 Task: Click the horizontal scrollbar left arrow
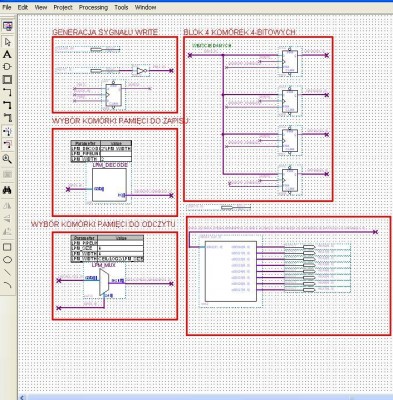tap(22, 397)
